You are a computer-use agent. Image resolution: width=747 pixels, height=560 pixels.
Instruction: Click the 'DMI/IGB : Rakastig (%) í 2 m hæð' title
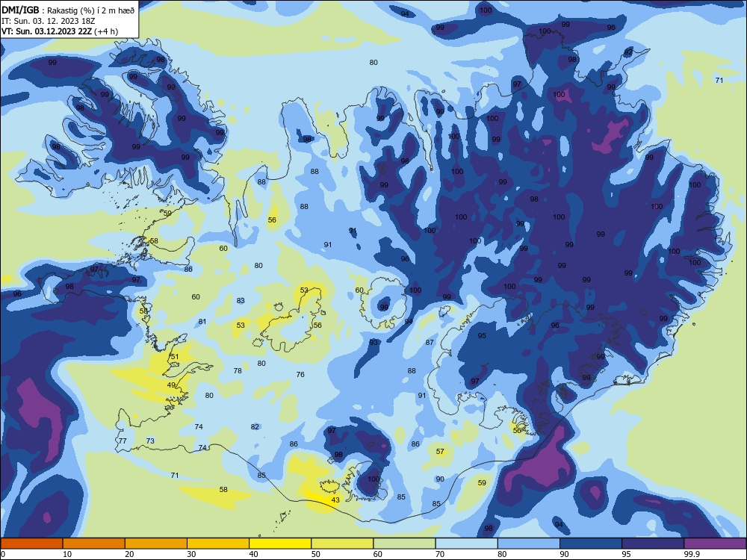tap(68, 10)
